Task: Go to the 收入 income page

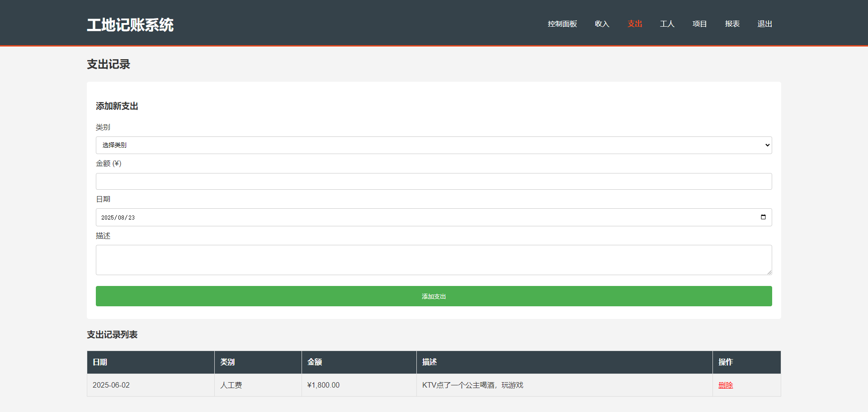Action: click(602, 24)
